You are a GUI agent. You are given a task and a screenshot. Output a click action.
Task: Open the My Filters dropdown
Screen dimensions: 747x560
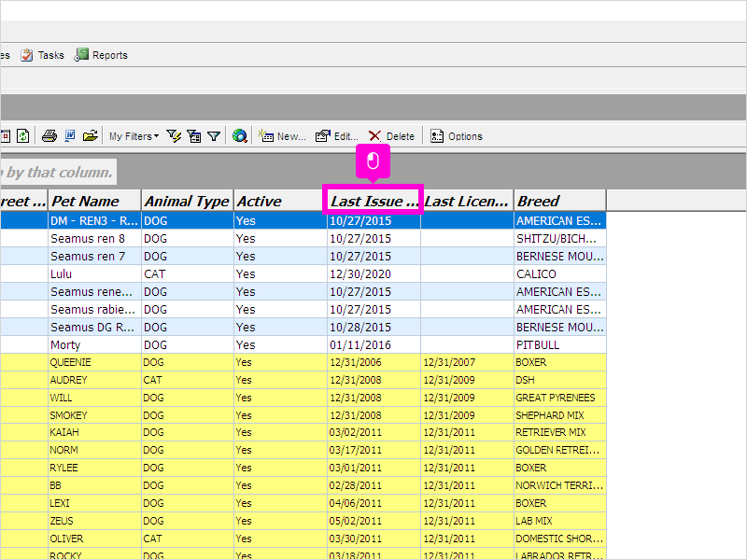(134, 136)
